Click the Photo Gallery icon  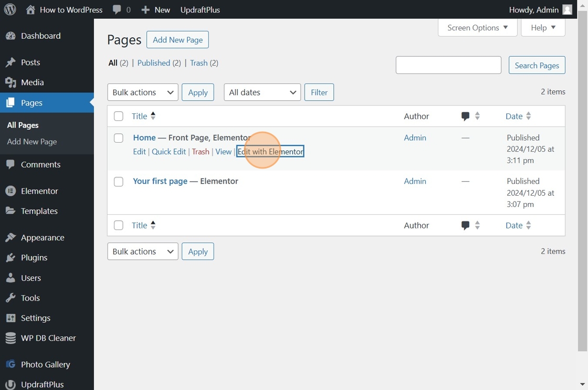point(10,364)
